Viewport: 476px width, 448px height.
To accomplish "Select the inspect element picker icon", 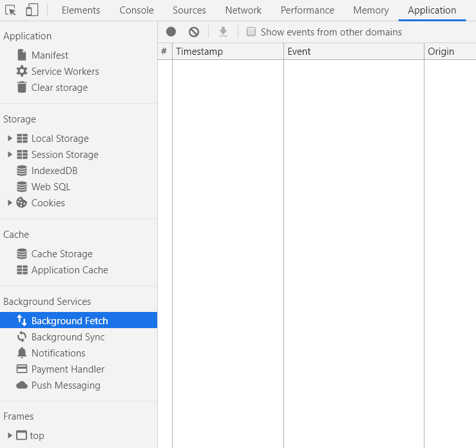I will pyautogui.click(x=10, y=10).
